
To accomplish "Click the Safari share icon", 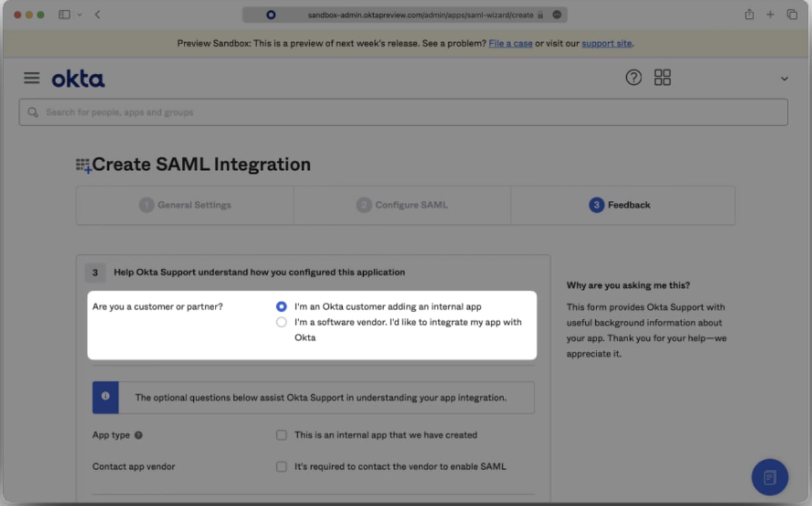I will pos(749,14).
